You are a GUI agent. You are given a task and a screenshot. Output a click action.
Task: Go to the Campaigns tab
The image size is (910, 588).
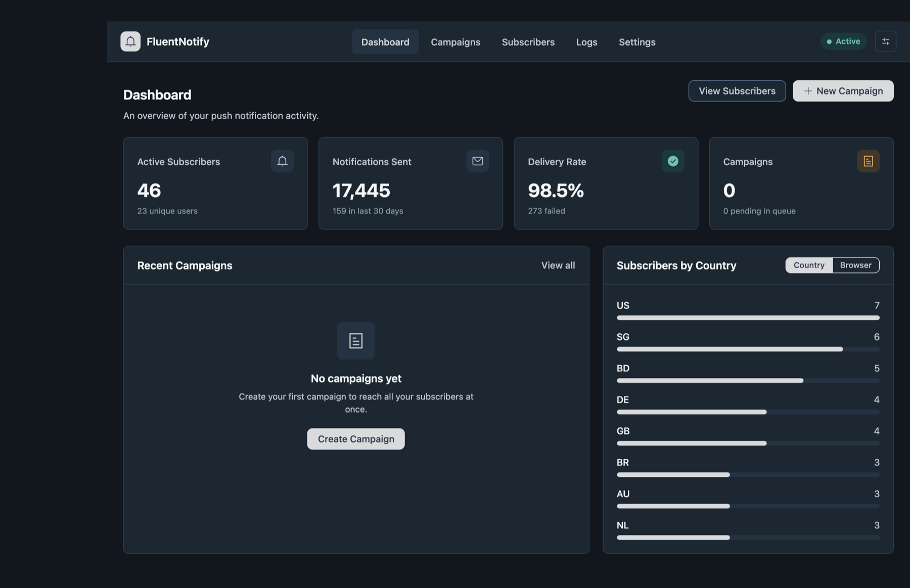(456, 42)
